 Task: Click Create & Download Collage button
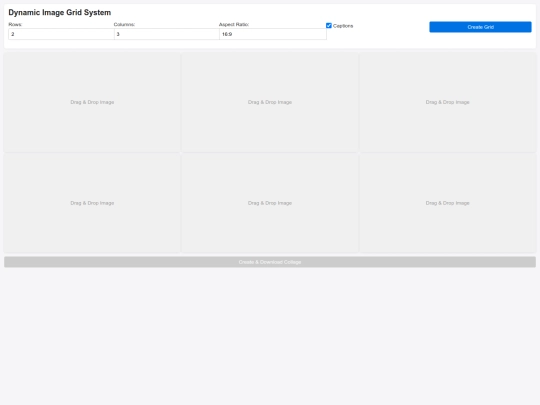coord(270,262)
